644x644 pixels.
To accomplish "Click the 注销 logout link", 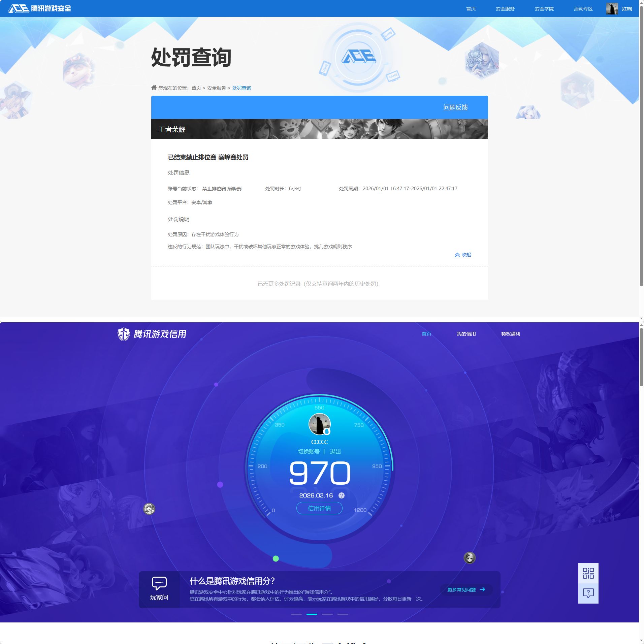I will 626,9.
